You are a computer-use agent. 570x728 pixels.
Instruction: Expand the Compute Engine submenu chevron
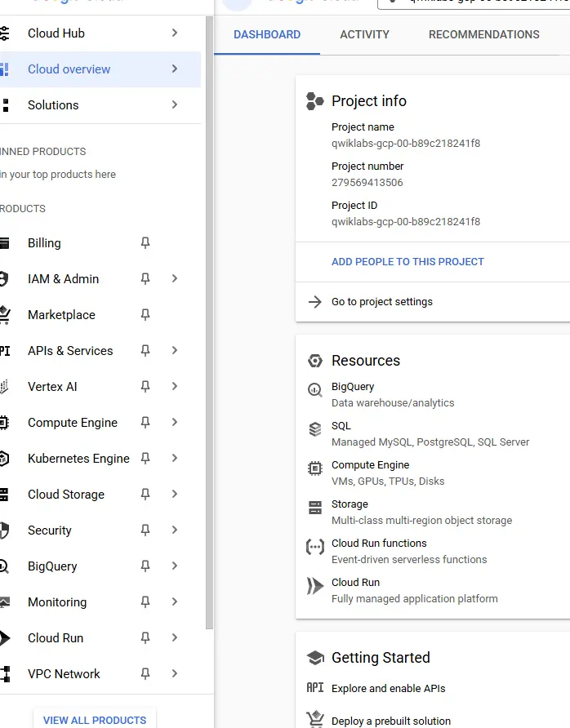(175, 422)
